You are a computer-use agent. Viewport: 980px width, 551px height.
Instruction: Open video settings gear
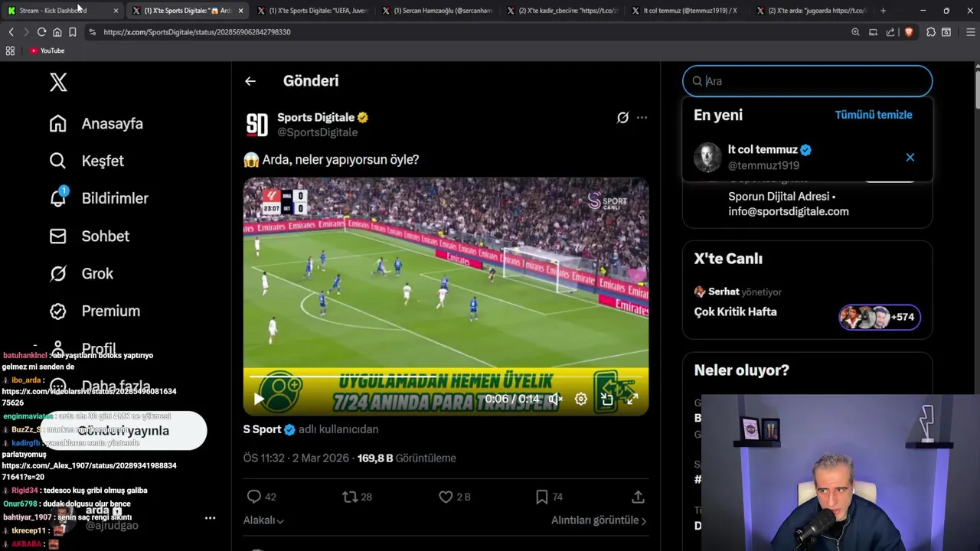point(581,399)
